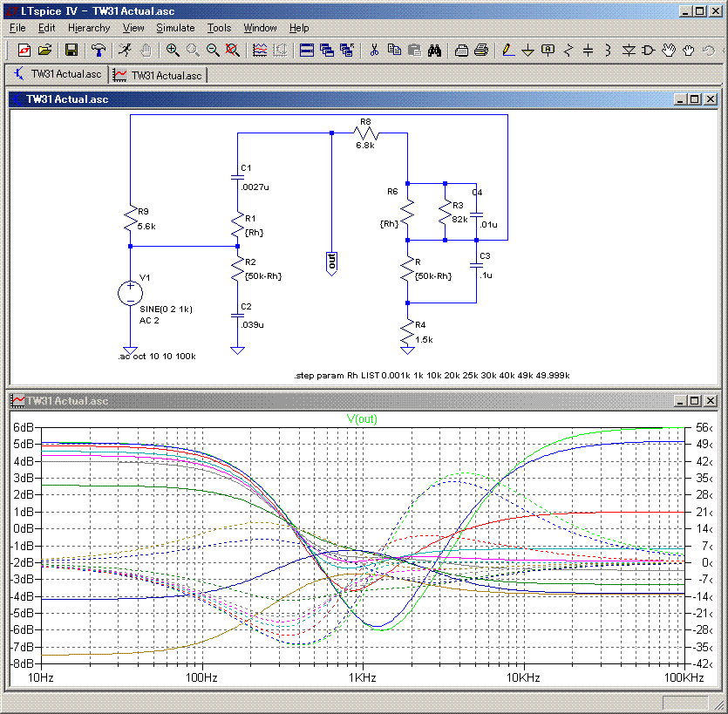Select the Draw Wire pencil tool
The height and width of the screenshot is (714, 728).
click(x=508, y=50)
